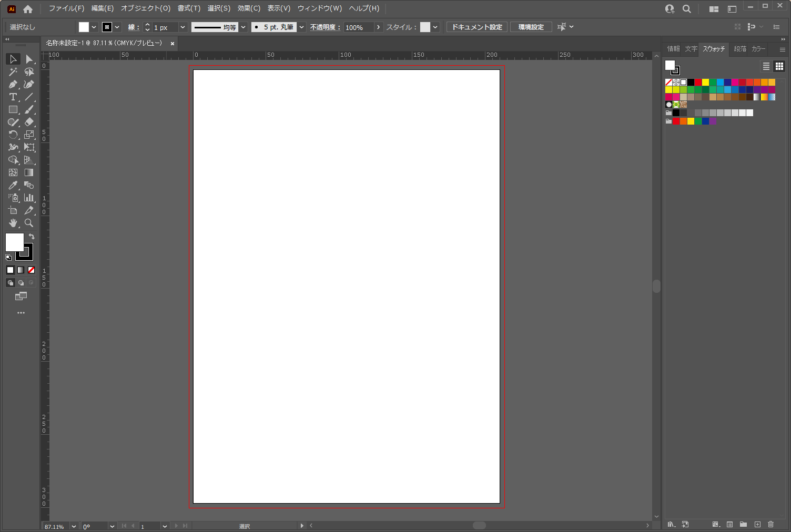This screenshot has height=532, width=791.
Task: Grab the Hand tool
Action: [x=13, y=223]
